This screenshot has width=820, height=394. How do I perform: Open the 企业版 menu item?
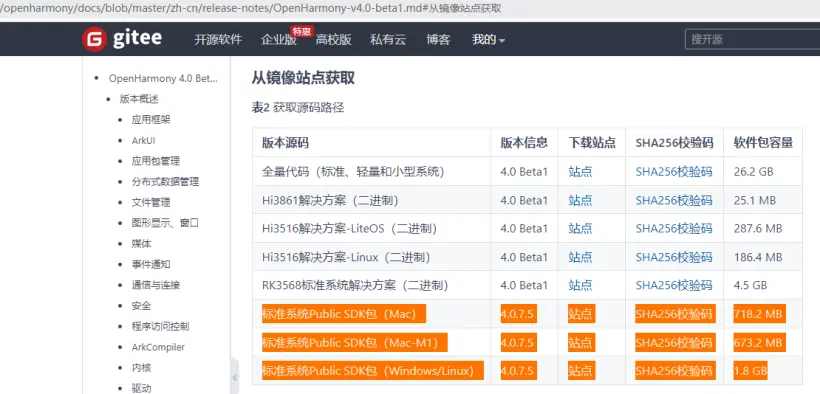pyautogui.click(x=279, y=40)
